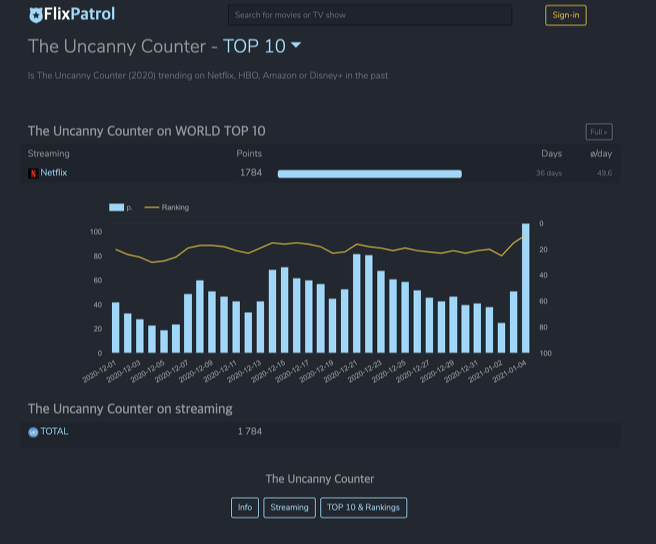Click The Uncanny Counter on WORLD TOP 10 heading
656x544 pixels.
tap(146, 131)
